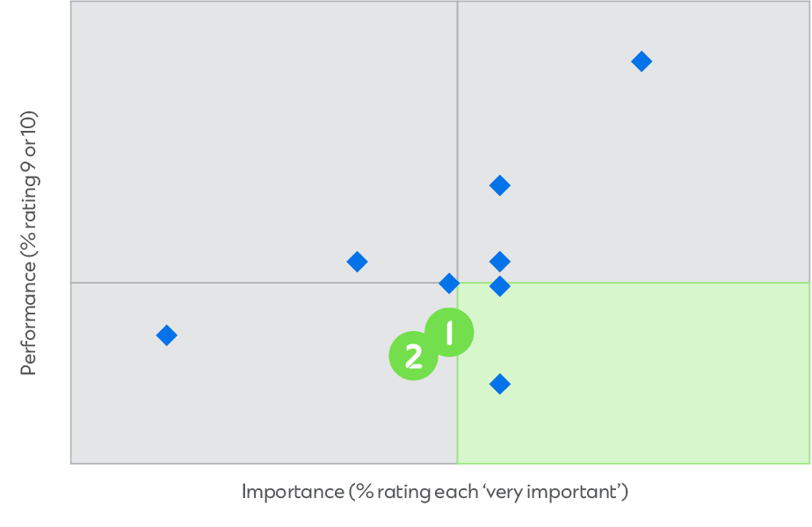
Task: Click the Importance horizontal axis label
Action: (x=435, y=492)
